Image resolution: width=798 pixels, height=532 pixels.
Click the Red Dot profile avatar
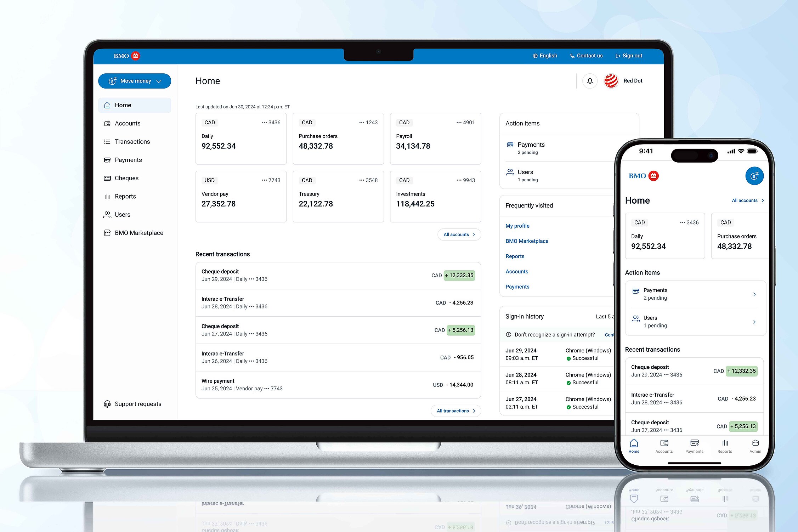click(x=611, y=81)
